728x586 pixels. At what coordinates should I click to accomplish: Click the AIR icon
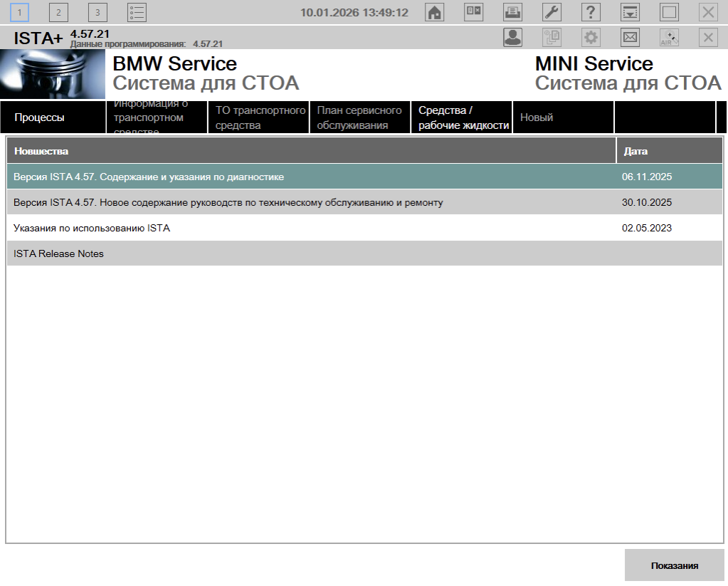coord(669,38)
